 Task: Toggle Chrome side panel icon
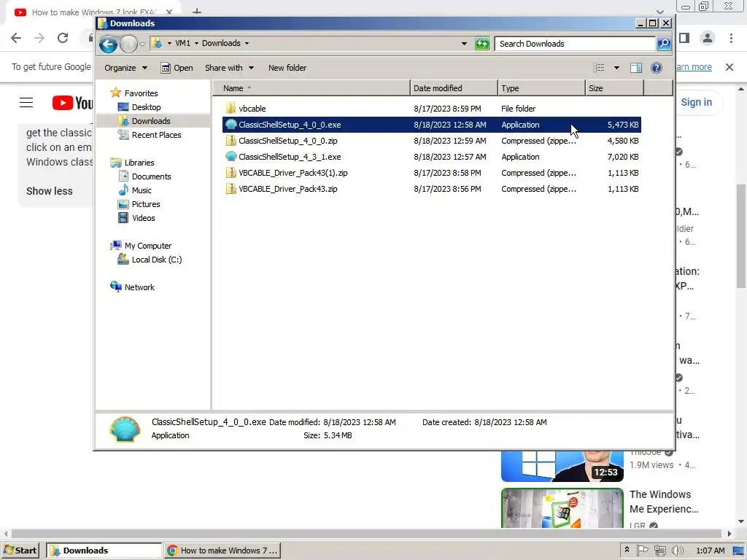tap(684, 38)
